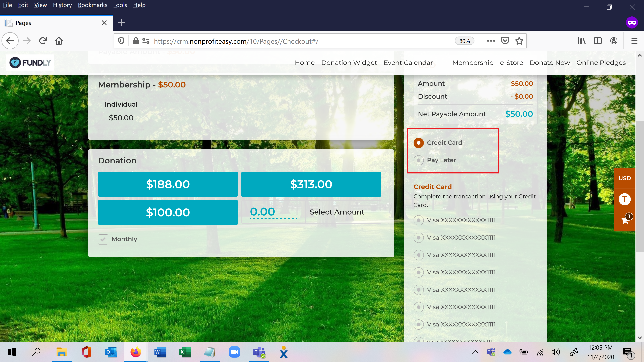Open the Edit menu

pyautogui.click(x=23, y=5)
